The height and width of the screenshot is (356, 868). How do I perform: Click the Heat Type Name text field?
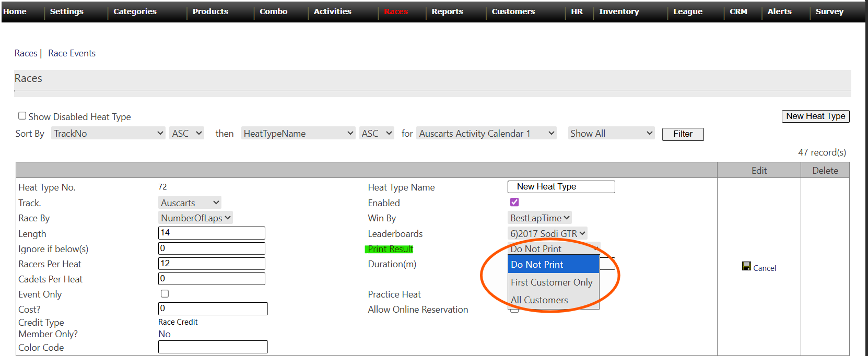pos(561,187)
